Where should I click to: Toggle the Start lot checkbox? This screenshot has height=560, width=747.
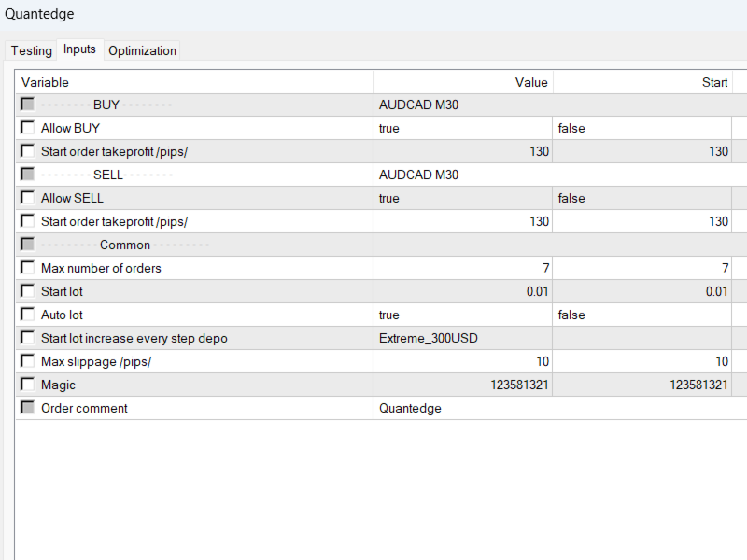click(x=28, y=291)
